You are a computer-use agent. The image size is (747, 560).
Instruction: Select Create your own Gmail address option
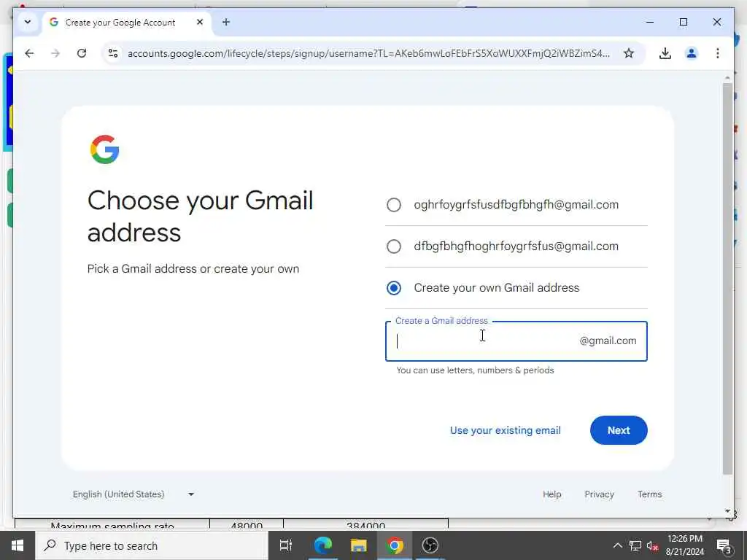click(394, 288)
